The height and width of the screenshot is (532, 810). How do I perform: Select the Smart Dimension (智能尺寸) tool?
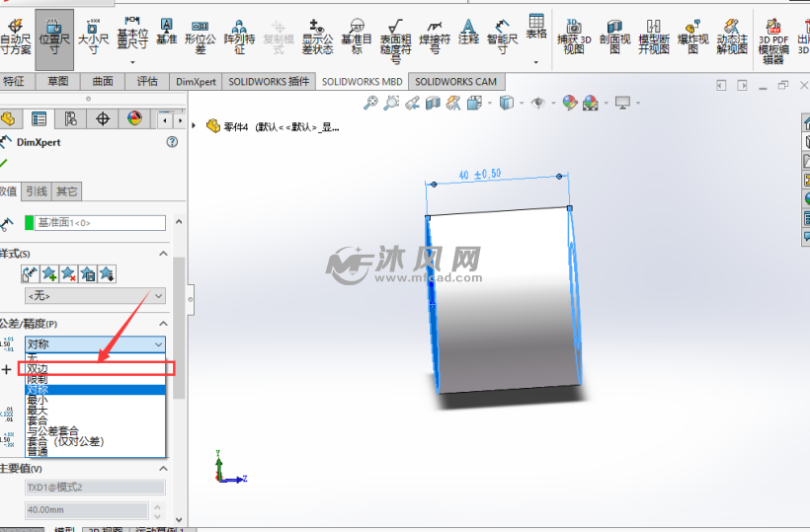click(502, 38)
